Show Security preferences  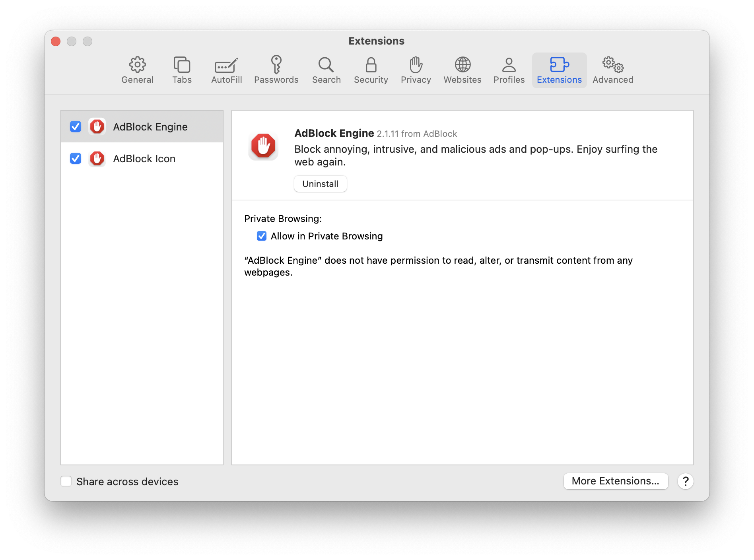tap(371, 70)
